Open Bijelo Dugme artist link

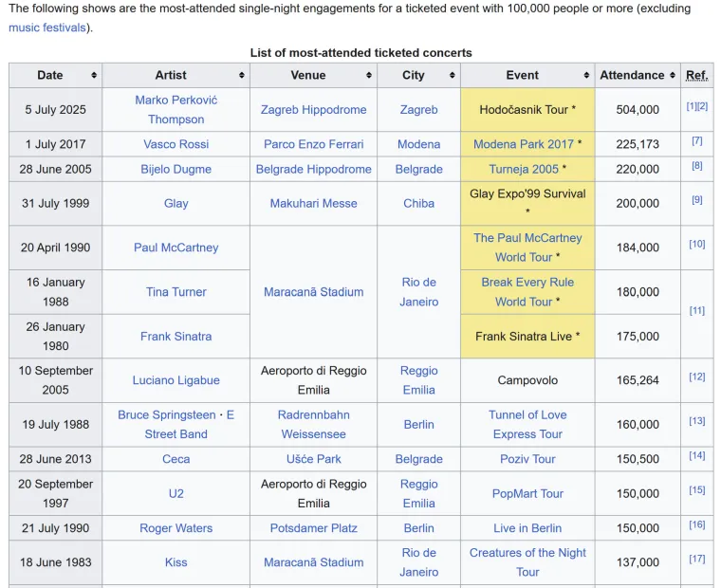pyautogui.click(x=176, y=169)
